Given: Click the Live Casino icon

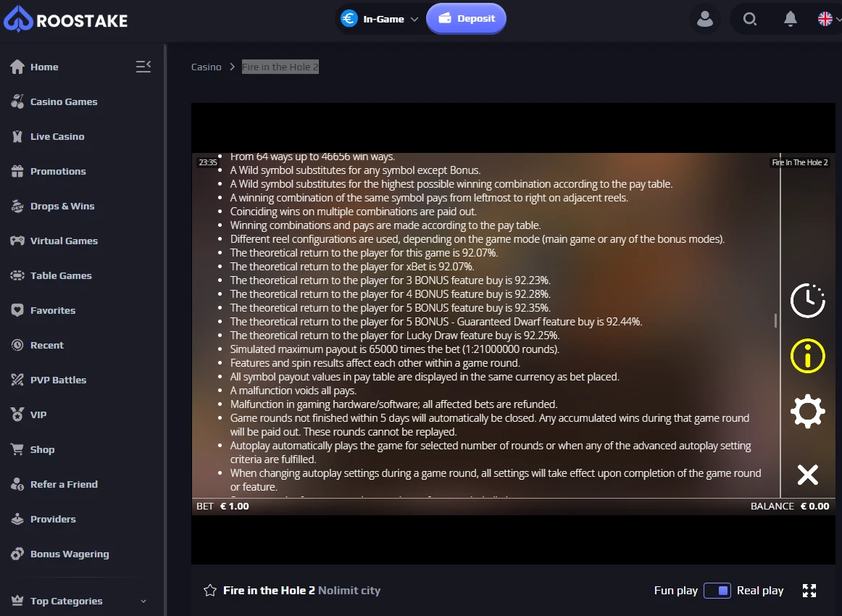Looking at the screenshot, I should [17, 136].
